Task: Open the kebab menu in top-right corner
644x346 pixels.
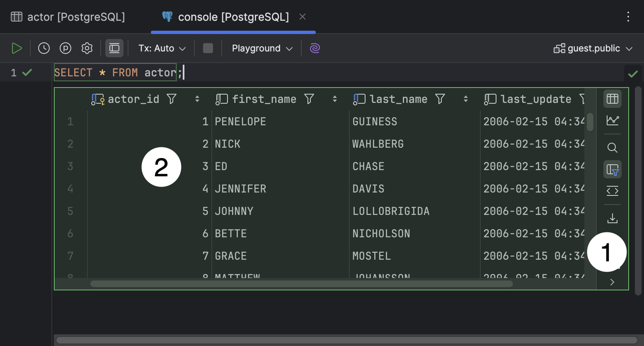Action: coord(628,17)
